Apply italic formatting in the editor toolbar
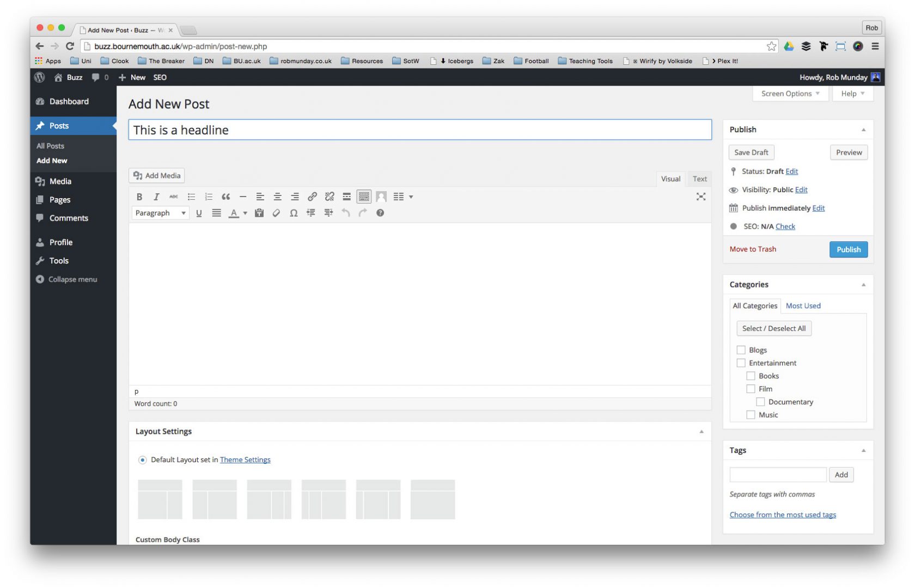 [156, 197]
